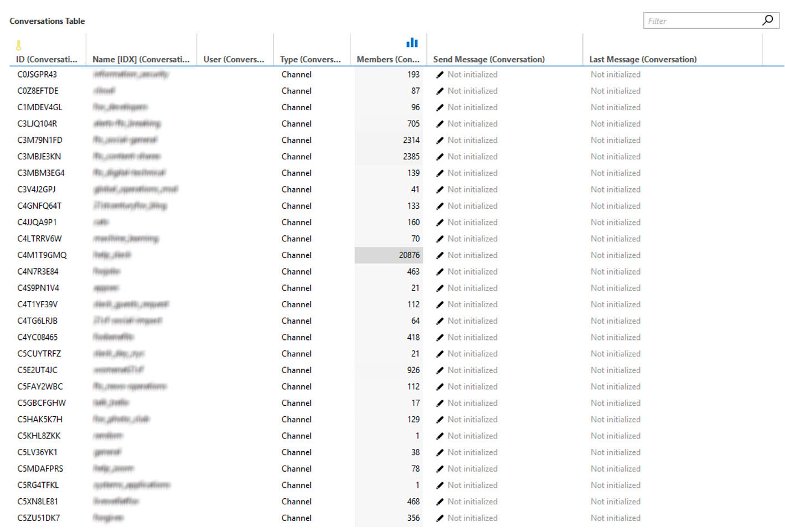Click pencil edit icon in row C0Z8EFTDE
This screenshot has width=785, height=532.
440,91
